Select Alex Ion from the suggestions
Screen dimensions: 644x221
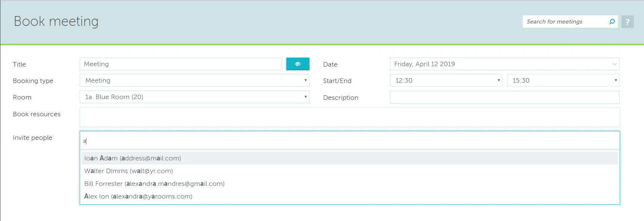pos(138,196)
